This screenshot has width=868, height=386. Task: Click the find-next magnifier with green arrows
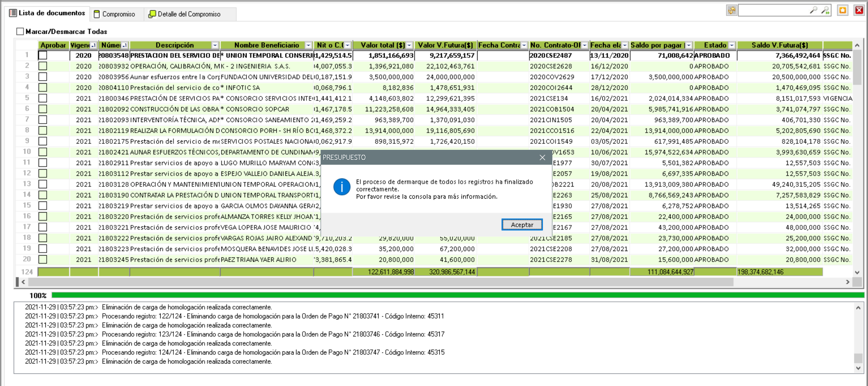click(825, 10)
